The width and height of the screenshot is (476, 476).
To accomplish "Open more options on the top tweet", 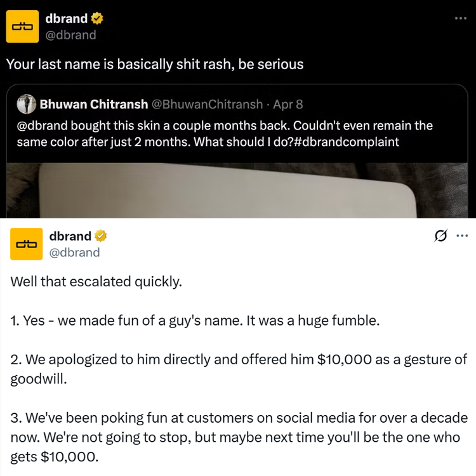I will click(x=461, y=18).
